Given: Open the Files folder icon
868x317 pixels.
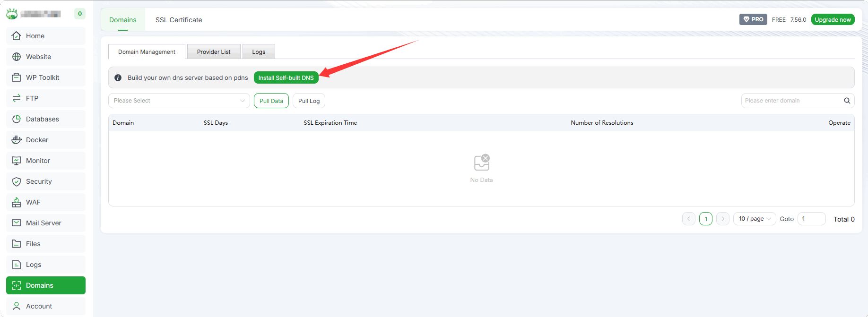Looking at the screenshot, I should pos(17,244).
